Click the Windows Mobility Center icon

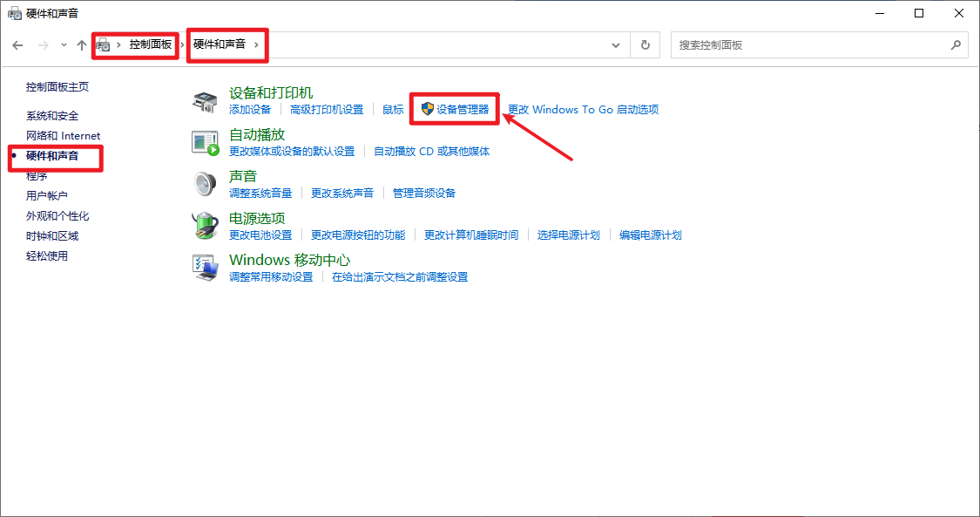click(206, 268)
